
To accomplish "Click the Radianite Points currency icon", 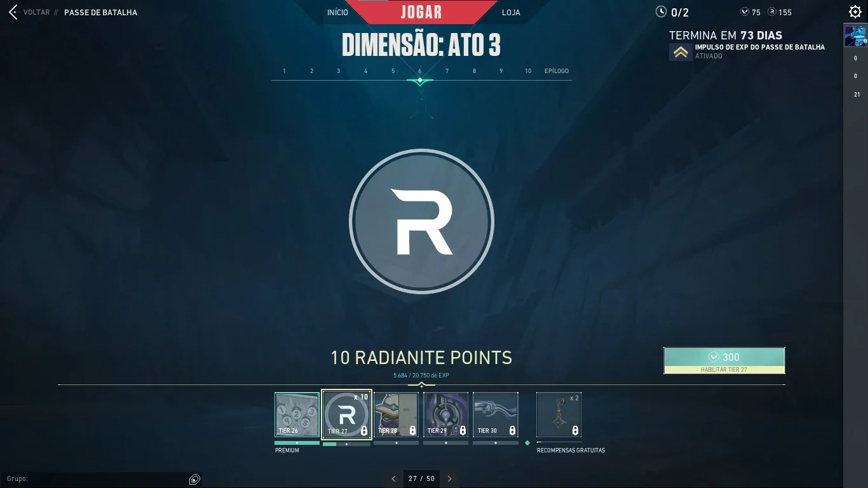I will (x=772, y=12).
